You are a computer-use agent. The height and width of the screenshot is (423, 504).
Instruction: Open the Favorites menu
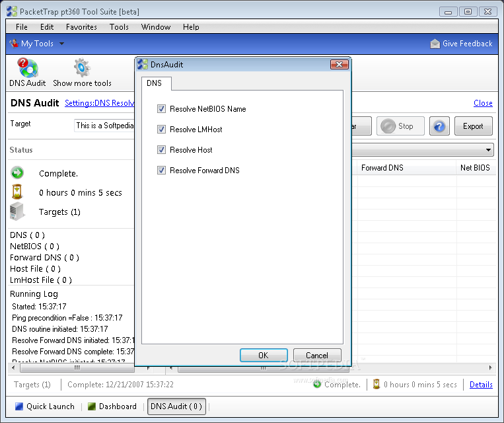click(x=81, y=27)
